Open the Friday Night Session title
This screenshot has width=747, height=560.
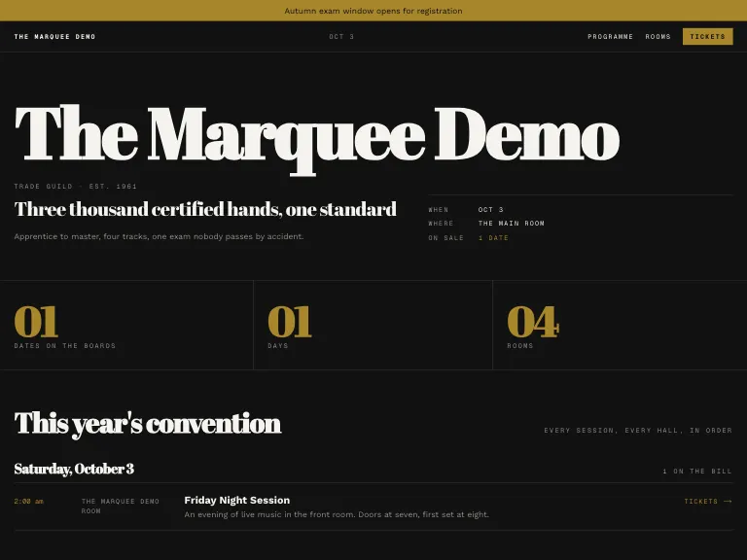(236, 500)
